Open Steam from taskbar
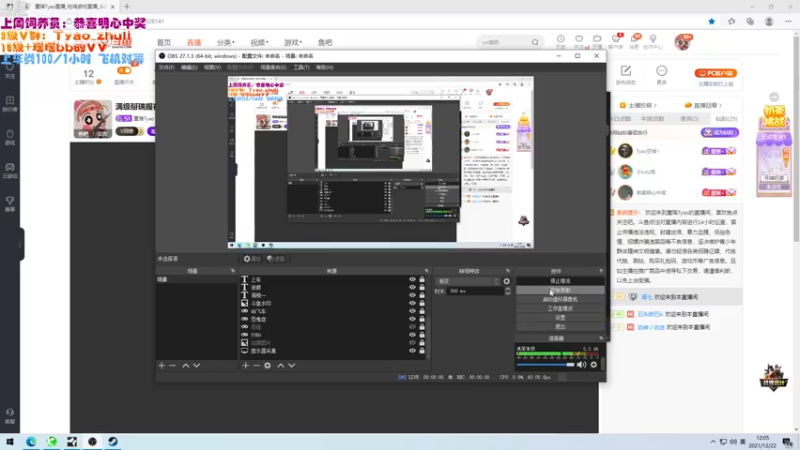Image resolution: width=800 pixels, height=450 pixels. click(113, 441)
